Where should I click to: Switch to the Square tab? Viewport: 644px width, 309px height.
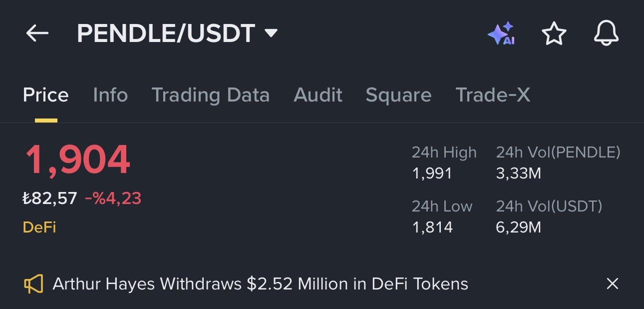[398, 95]
